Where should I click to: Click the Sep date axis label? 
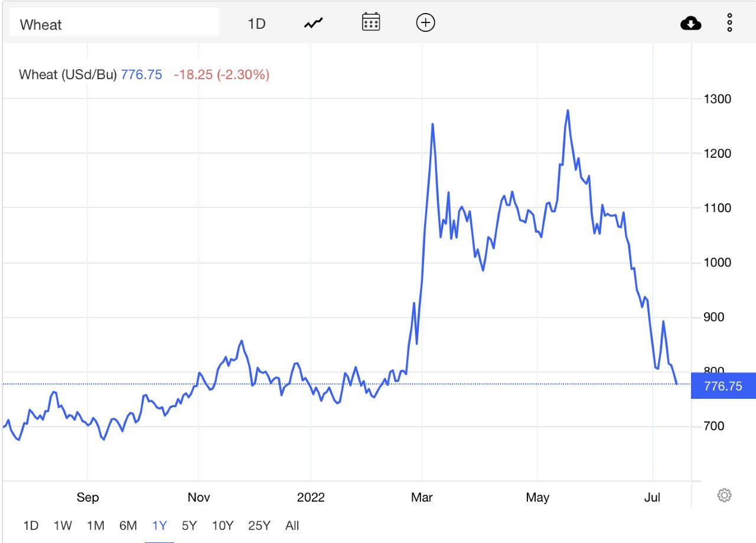pos(87,498)
